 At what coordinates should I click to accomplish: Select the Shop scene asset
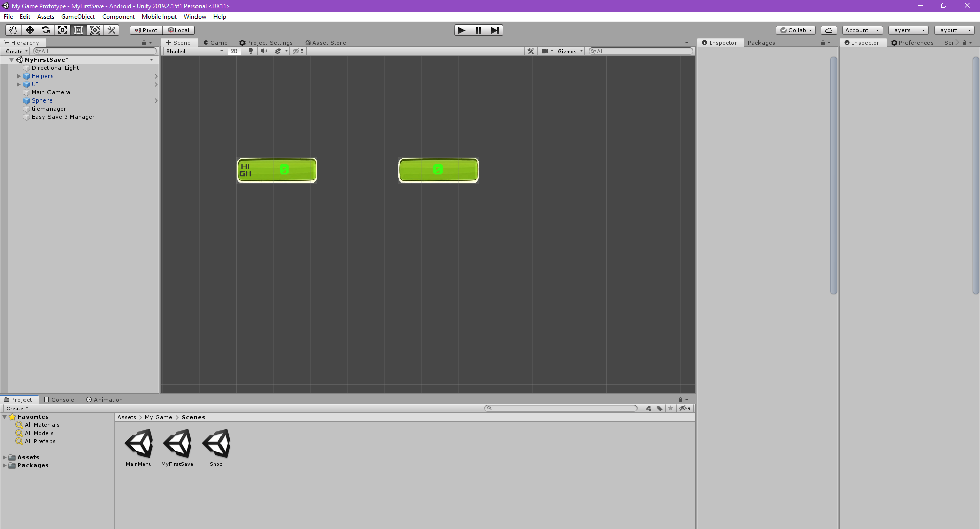216,448
